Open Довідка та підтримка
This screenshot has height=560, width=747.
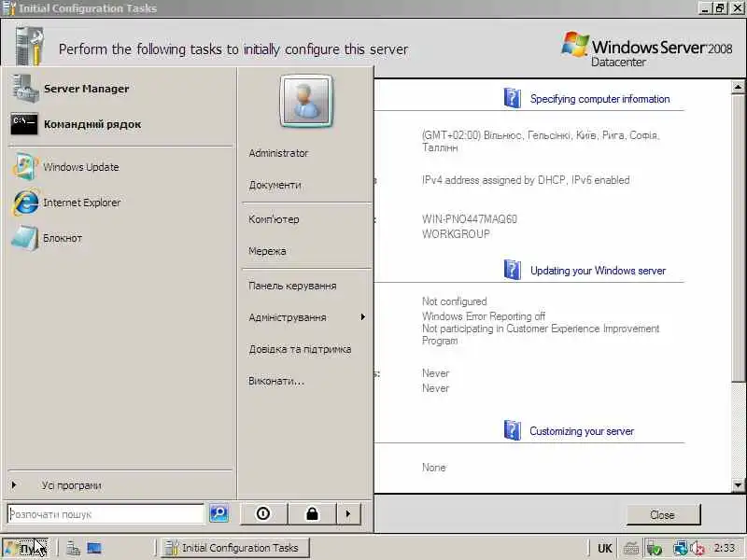point(300,349)
